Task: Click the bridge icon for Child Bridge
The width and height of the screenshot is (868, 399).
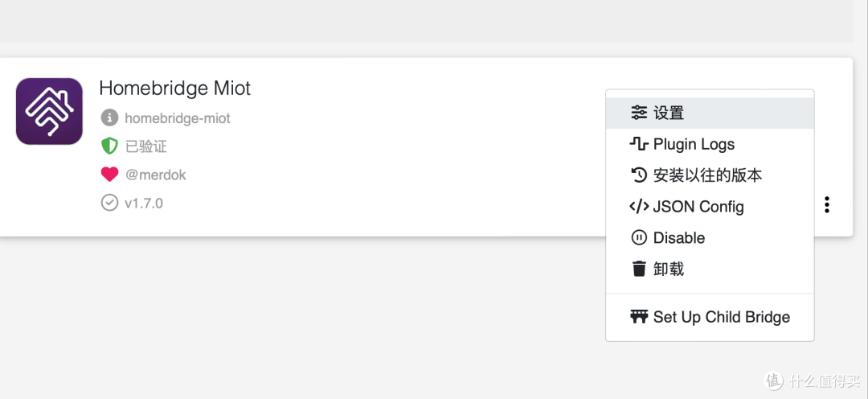Action: pyautogui.click(x=639, y=317)
